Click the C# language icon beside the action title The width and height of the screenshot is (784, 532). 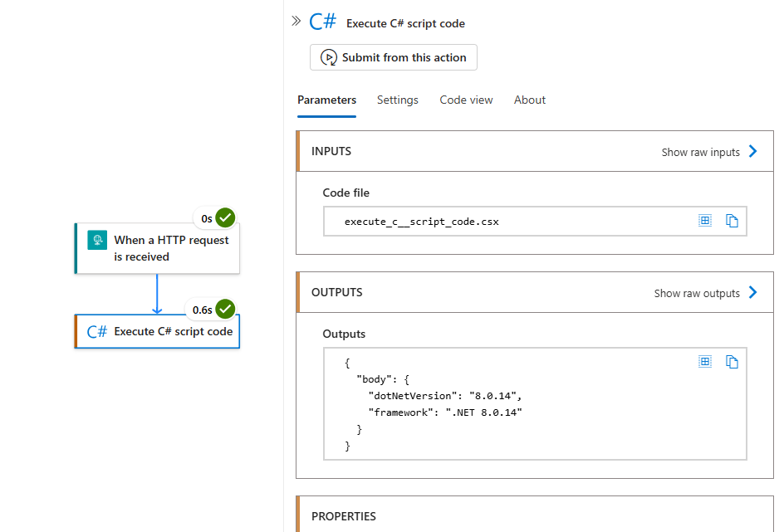coord(322,21)
